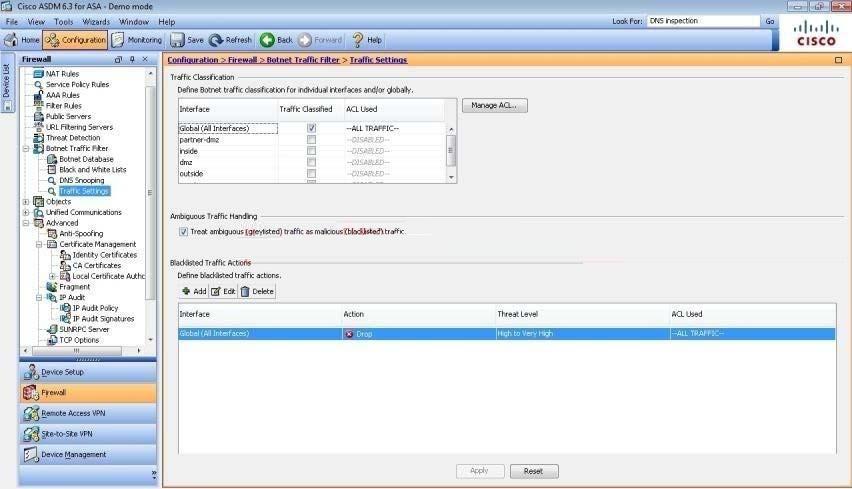Toggle Global (All Interfaces) traffic classified checkbox
The height and width of the screenshot is (489, 852).
pos(311,128)
